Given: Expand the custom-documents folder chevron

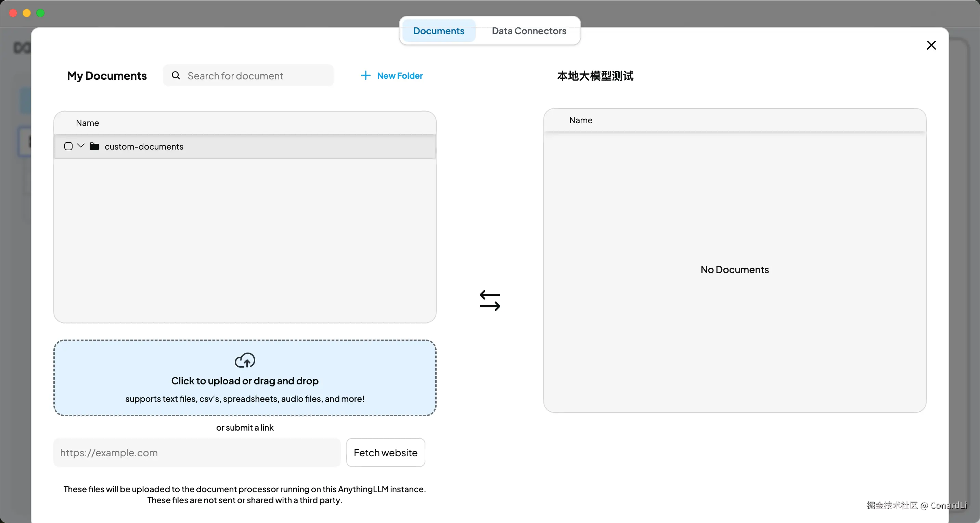Looking at the screenshot, I should (81, 146).
